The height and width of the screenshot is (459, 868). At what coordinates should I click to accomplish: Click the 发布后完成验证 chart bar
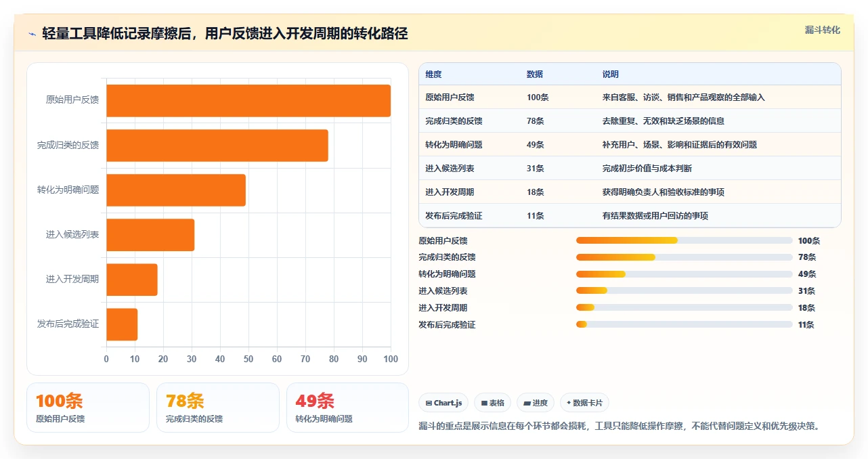click(122, 324)
